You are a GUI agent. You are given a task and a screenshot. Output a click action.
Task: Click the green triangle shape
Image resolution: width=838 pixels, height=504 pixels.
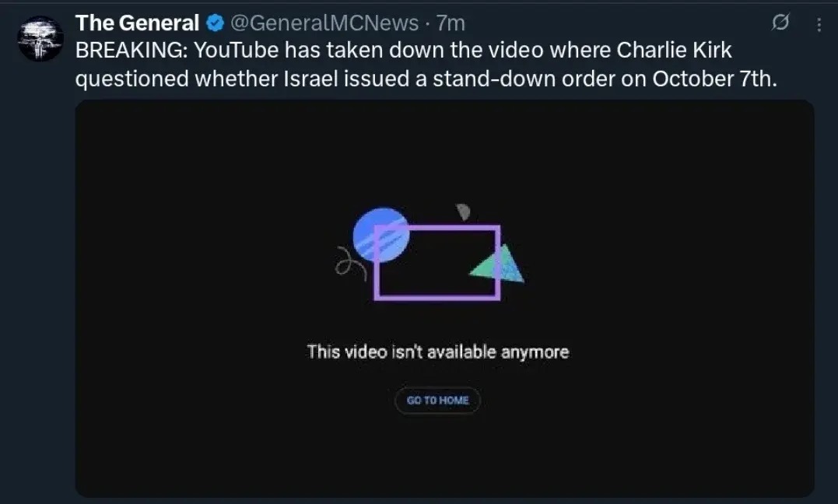click(x=499, y=264)
